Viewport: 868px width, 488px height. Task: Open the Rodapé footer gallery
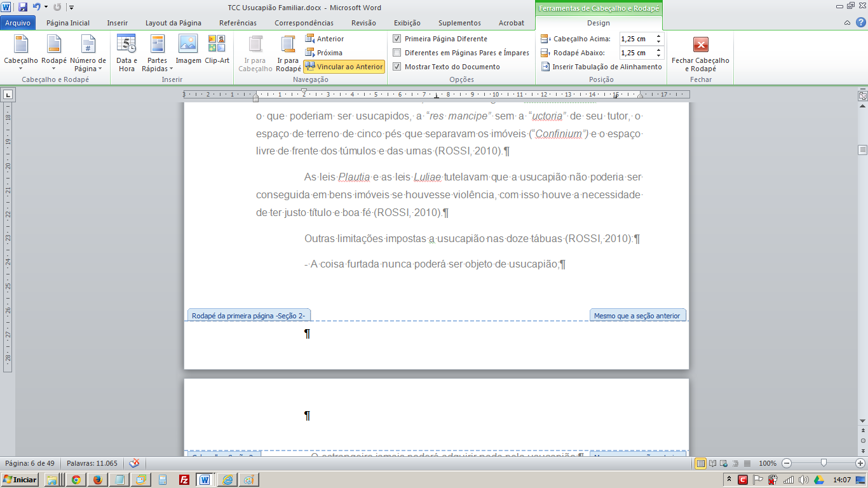(x=54, y=53)
